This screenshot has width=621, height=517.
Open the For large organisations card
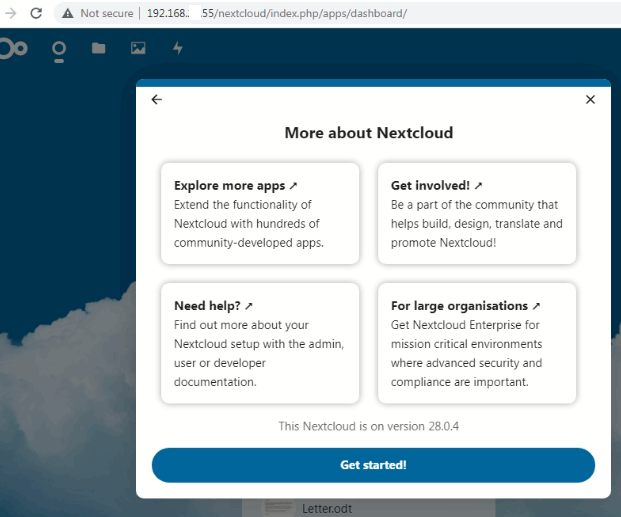477,343
